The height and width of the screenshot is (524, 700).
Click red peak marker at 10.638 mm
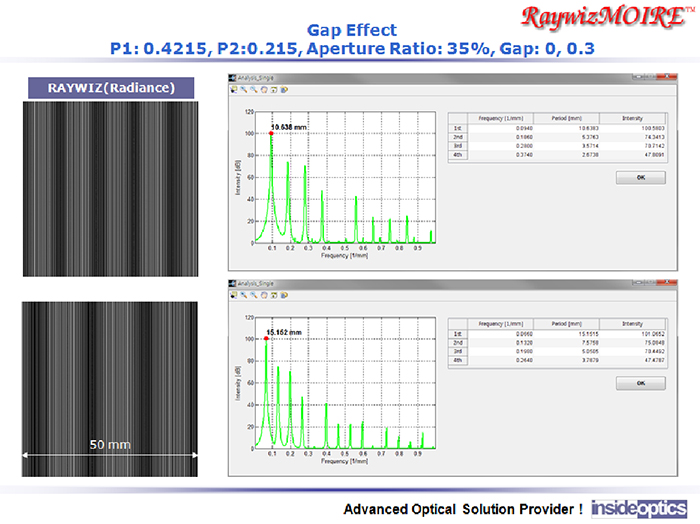270,133
